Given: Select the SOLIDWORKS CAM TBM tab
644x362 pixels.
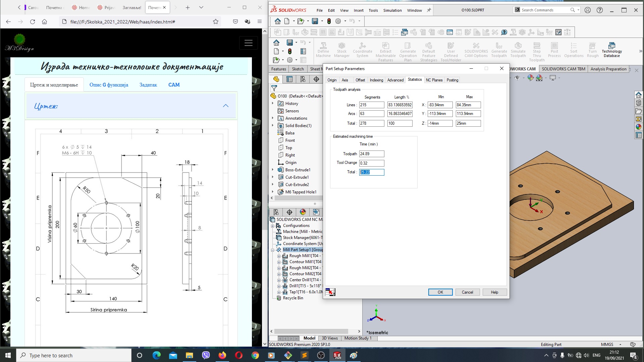Looking at the screenshot, I should (x=565, y=69).
